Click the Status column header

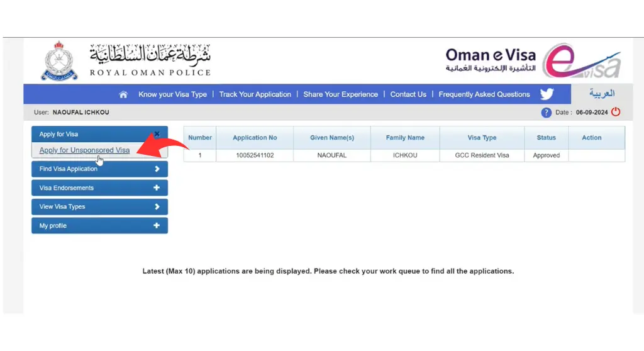547,138
